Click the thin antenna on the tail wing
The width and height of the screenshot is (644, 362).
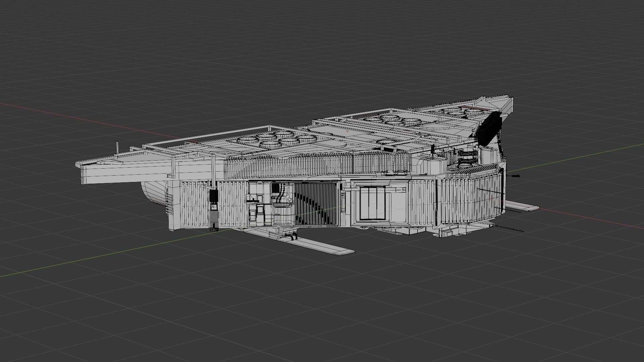[117, 148]
